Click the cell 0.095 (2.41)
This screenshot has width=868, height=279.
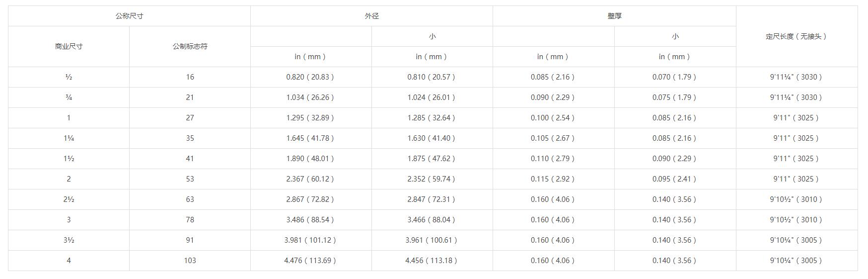pos(674,179)
